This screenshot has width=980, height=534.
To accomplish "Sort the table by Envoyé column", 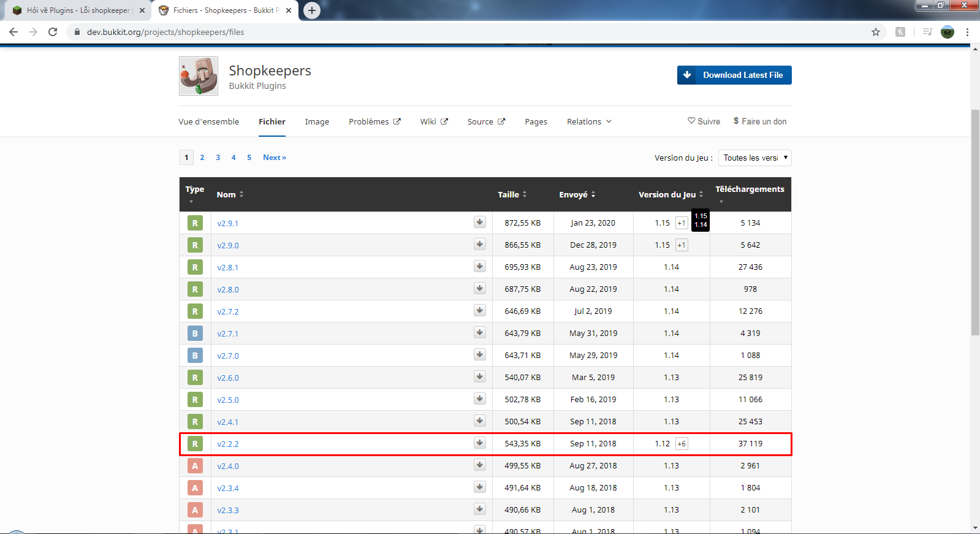I will [577, 194].
